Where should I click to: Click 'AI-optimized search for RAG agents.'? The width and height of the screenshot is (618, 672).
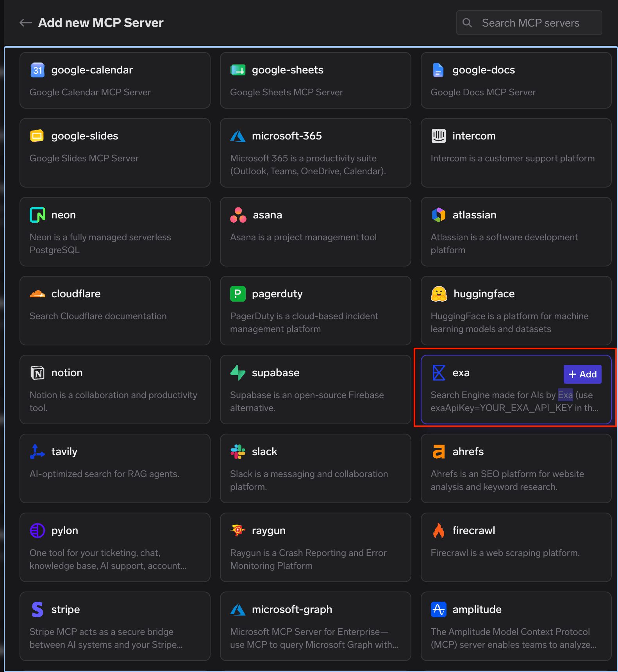point(104,474)
